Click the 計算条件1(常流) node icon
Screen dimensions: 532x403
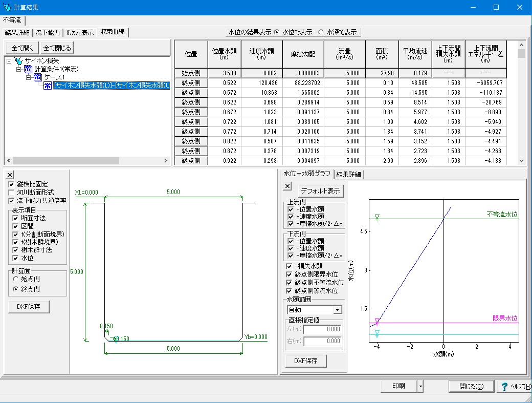click(28, 69)
